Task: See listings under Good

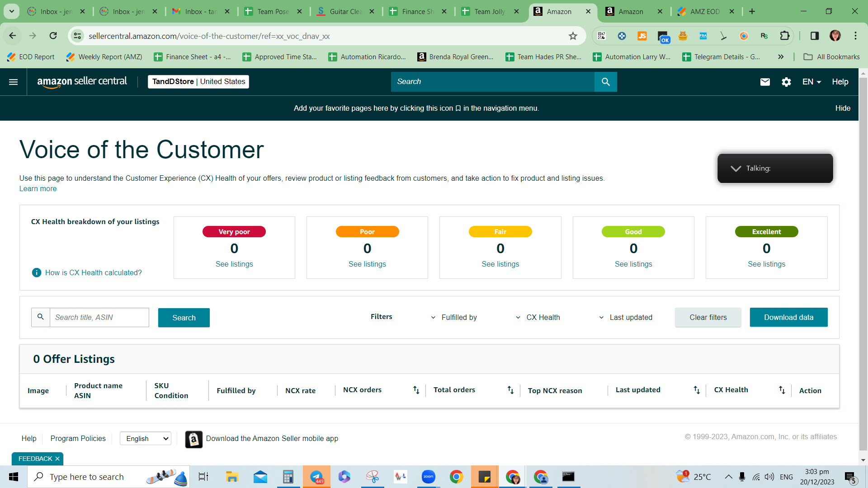Action: click(633, 264)
